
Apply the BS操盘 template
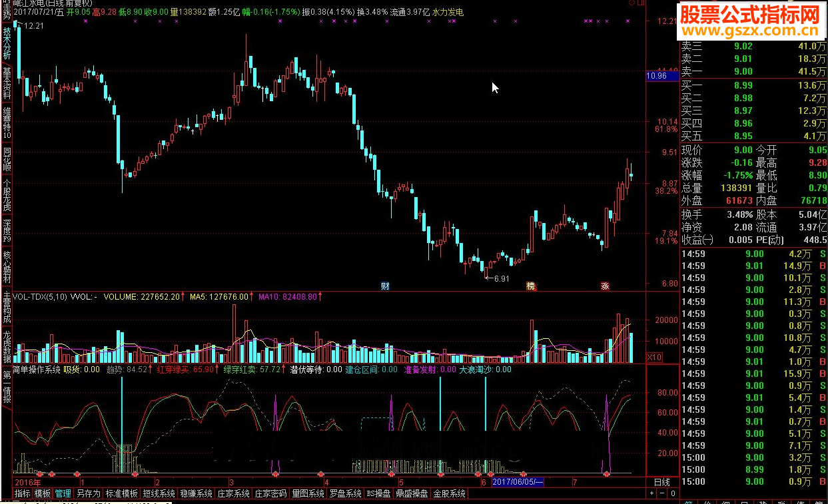click(378, 494)
